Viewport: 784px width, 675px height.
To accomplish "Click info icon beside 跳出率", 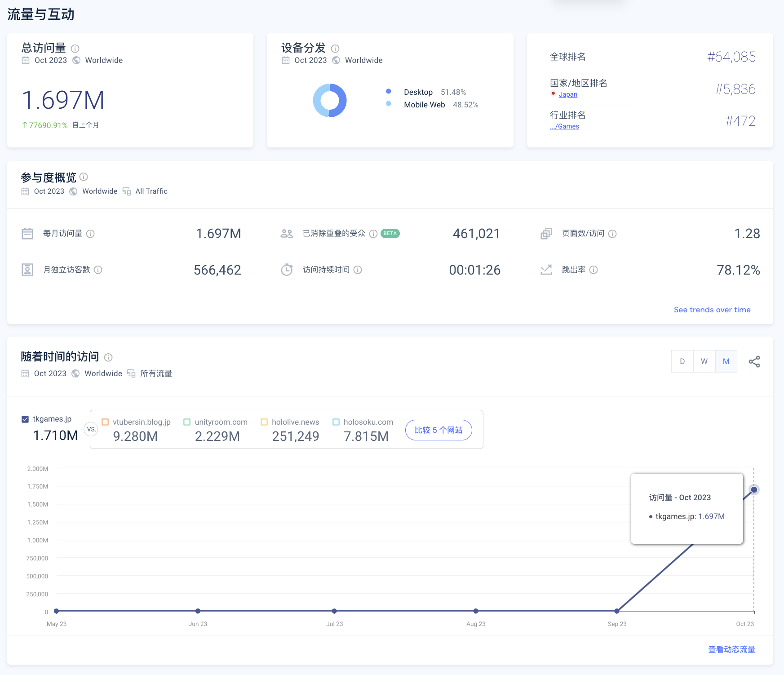I will pos(594,270).
